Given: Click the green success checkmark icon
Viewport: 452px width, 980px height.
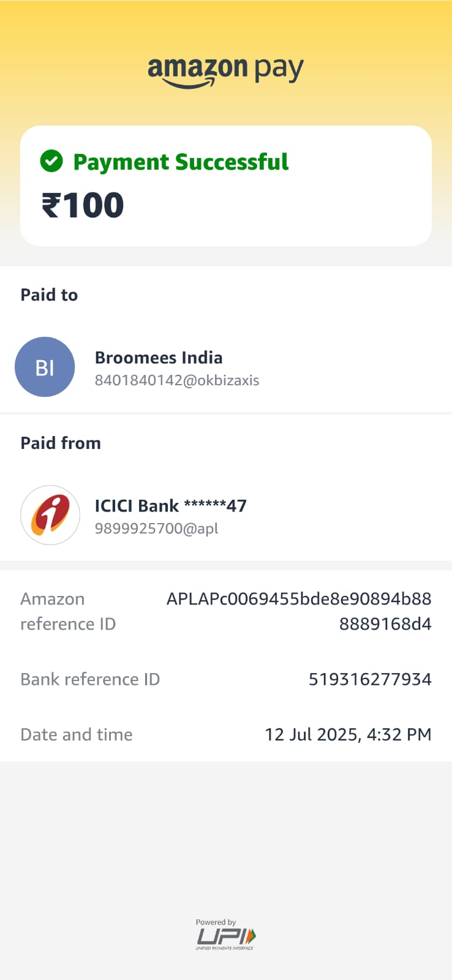Looking at the screenshot, I should [x=51, y=162].
